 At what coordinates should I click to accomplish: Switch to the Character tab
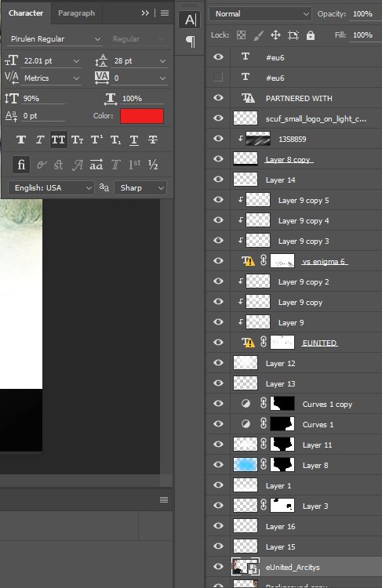(x=26, y=13)
